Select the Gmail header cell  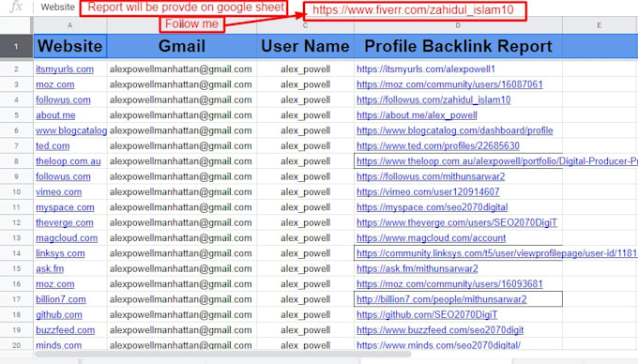pyautogui.click(x=182, y=46)
